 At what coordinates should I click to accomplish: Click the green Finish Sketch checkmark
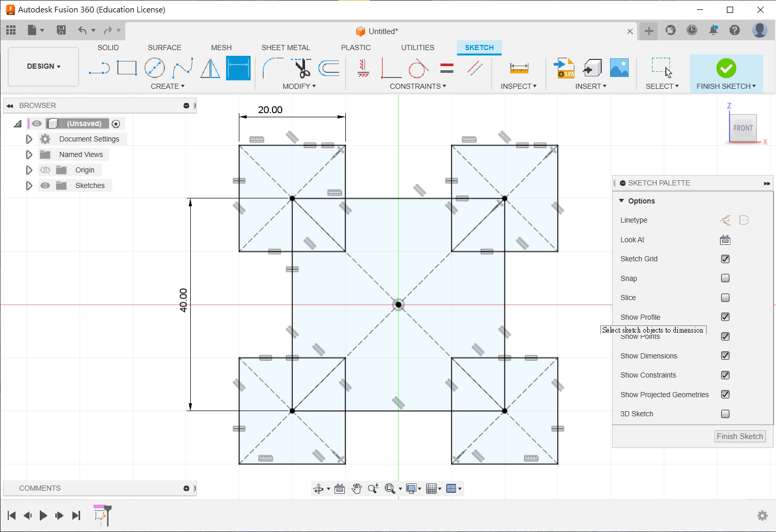(726, 68)
